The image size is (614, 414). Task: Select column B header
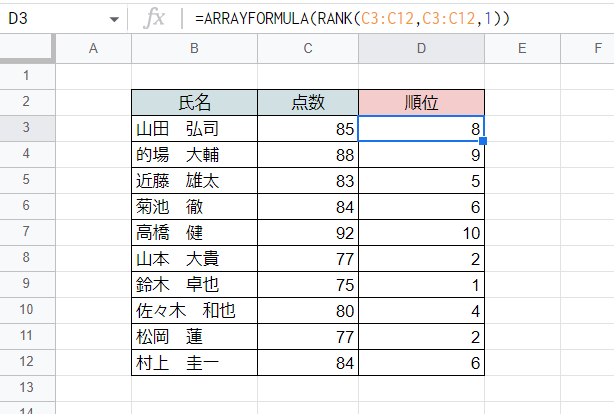coord(194,49)
